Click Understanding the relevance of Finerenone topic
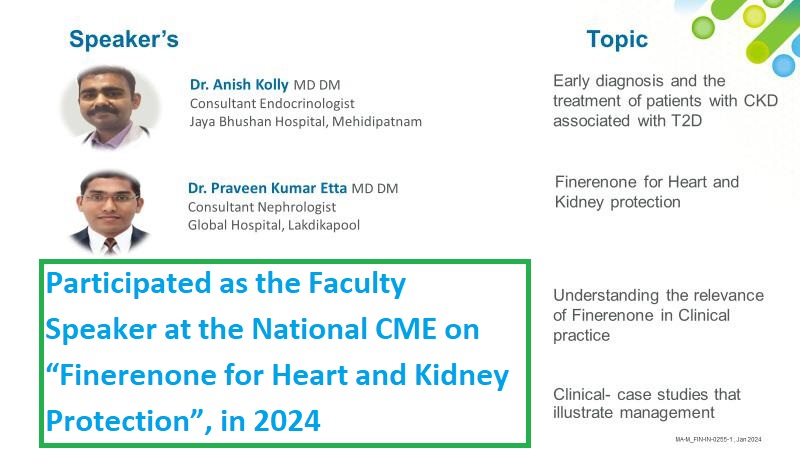 [658, 315]
